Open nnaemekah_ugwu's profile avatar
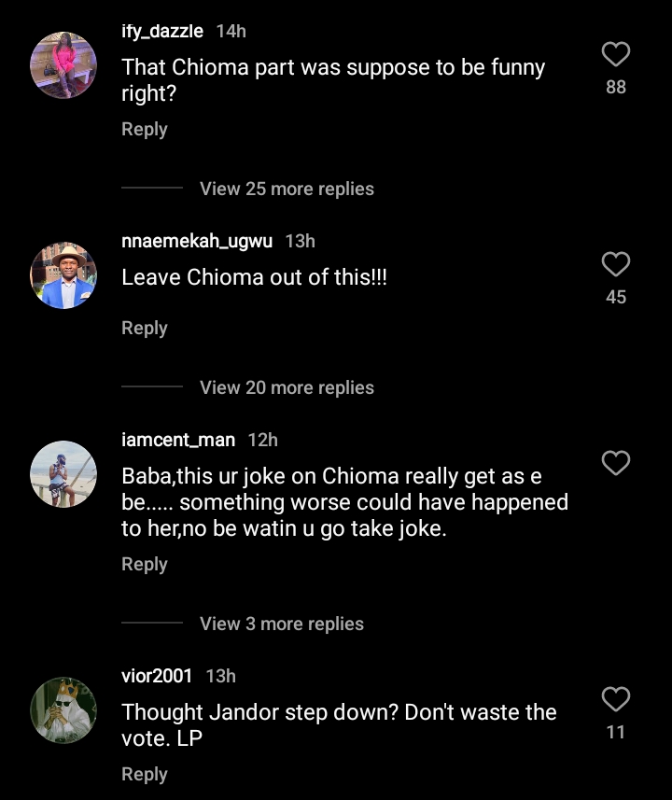This screenshot has width=672, height=800. (x=63, y=275)
